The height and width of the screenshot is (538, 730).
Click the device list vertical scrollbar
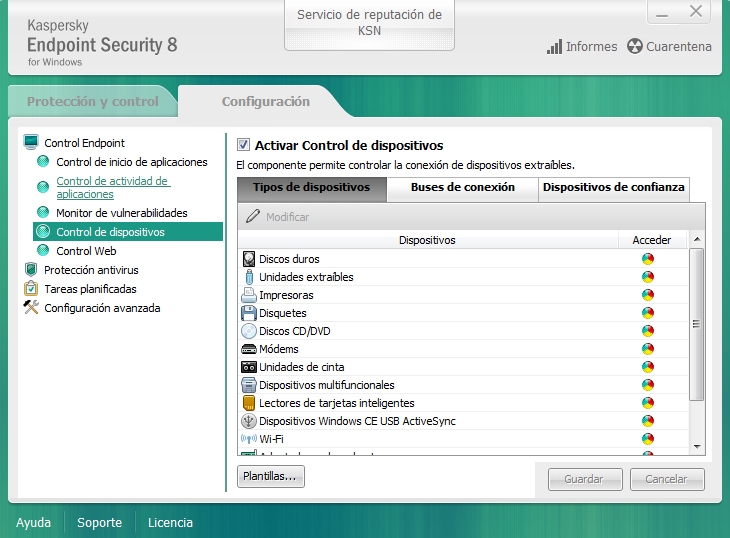[x=697, y=350]
